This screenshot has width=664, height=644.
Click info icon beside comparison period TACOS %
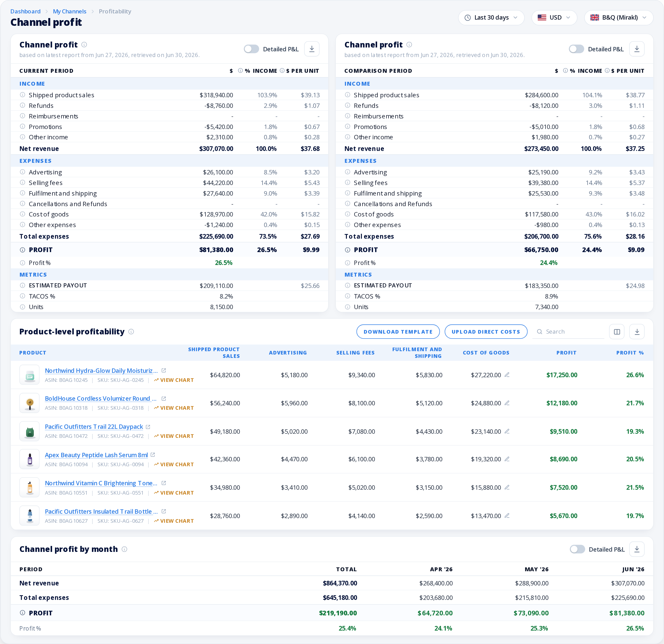[x=347, y=296]
